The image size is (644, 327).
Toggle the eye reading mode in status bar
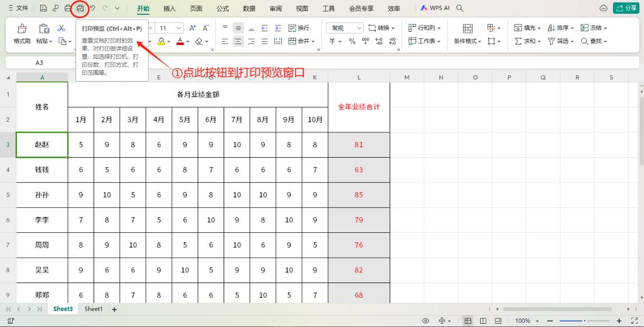pyautogui.click(x=426, y=321)
